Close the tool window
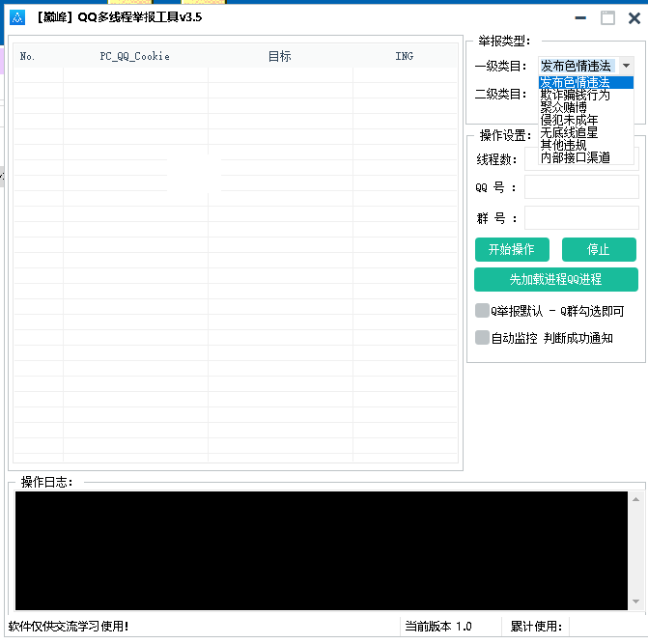Viewport: 648px width, 644px height. click(634, 17)
